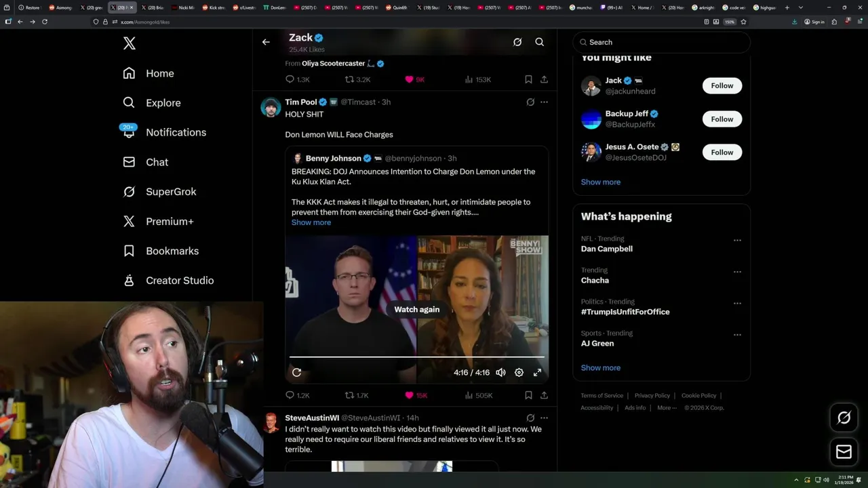Click the video progress bar
This screenshot has width=868, height=488.
[x=417, y=357]
